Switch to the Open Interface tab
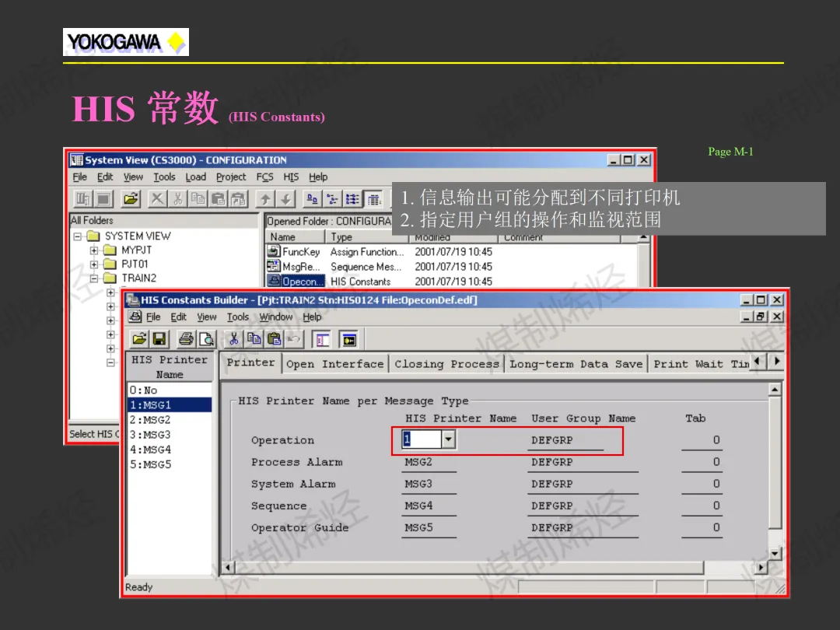The width and height of the screenshot is (840, 630). pyautogui.click(x=334, y=364)
